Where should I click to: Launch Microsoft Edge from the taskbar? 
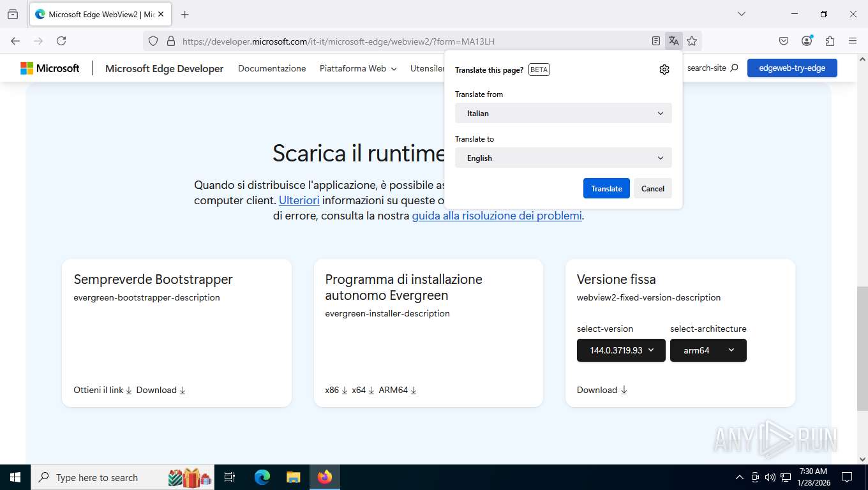pyautogui.click(x=262, y=477)
